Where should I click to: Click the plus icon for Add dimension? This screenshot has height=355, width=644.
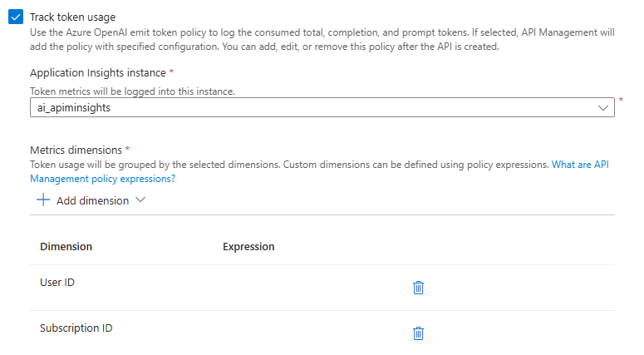coord(43,200)
